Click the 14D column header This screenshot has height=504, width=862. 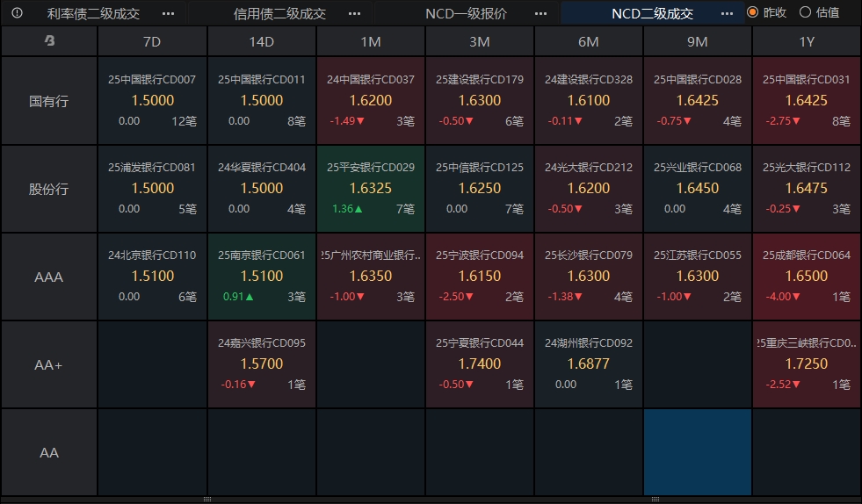(262, 41)
